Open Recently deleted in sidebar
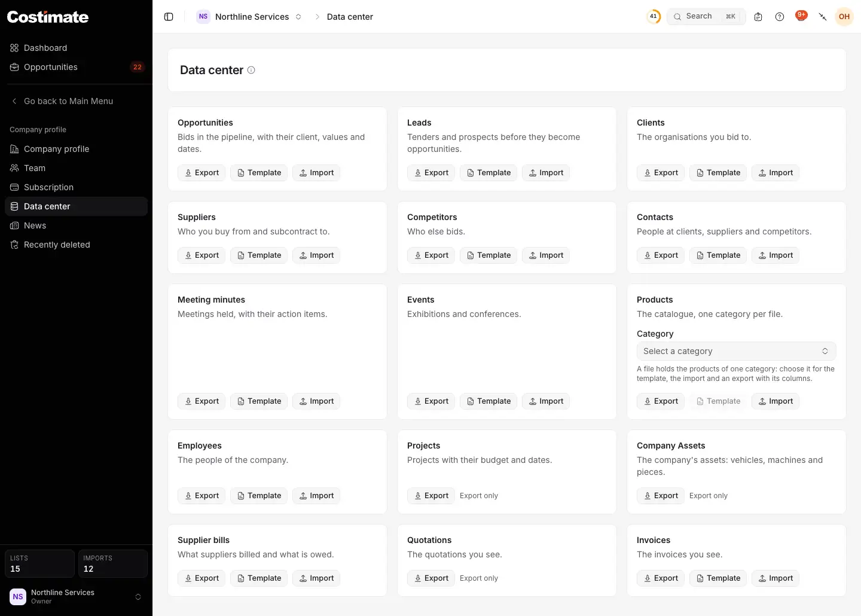The width and height of the screenshot is (861, 616). (x=76, y=245)
